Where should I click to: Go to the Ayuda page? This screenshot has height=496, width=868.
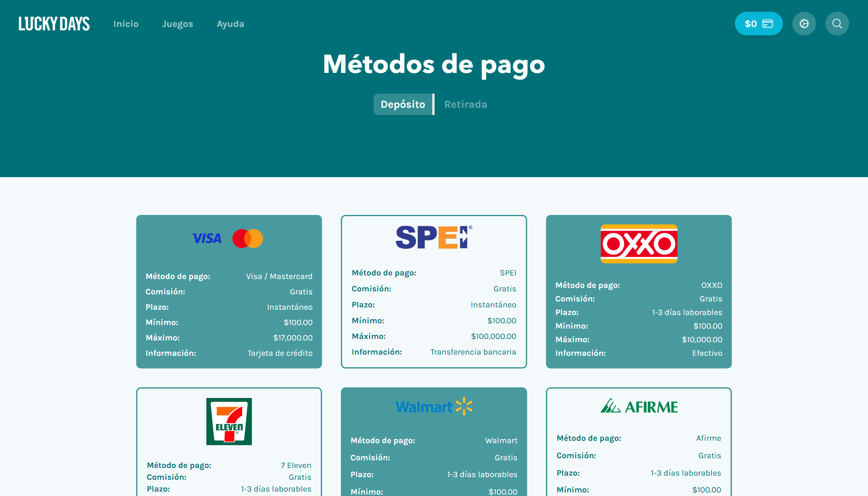point(230,24)
